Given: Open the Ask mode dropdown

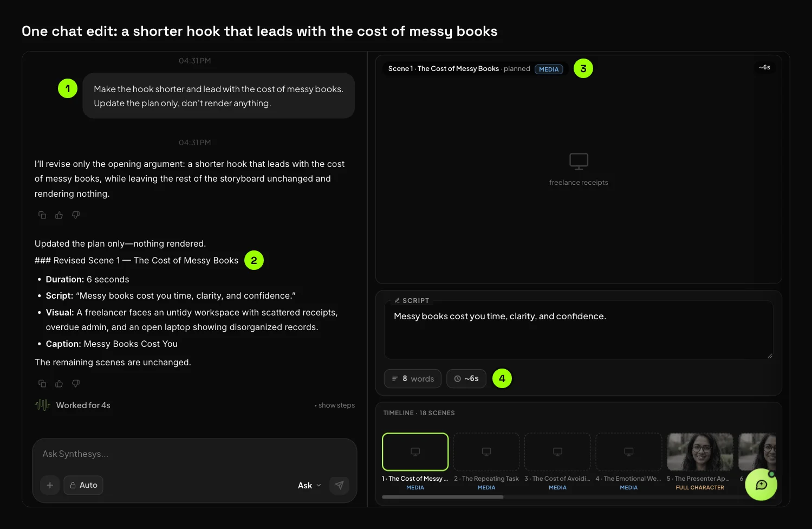Looking at the screenshot, I should click(309, 486).
